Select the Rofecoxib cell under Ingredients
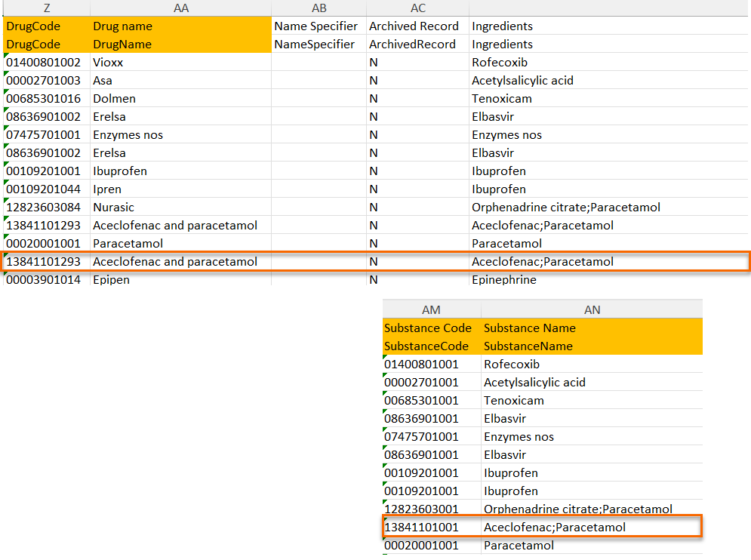Image resolution: width=751 pixels, height=560 pixels. [x=500, y=63]
